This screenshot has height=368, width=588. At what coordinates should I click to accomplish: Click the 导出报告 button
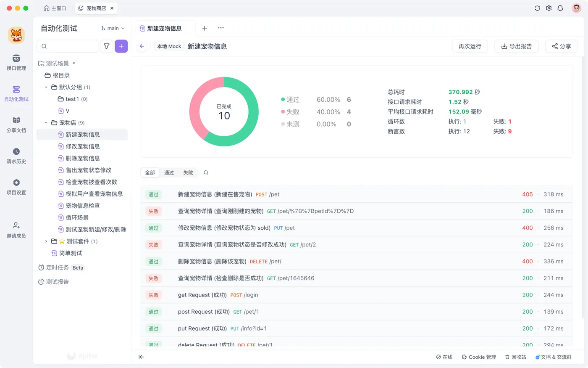(x=516, y=46)
